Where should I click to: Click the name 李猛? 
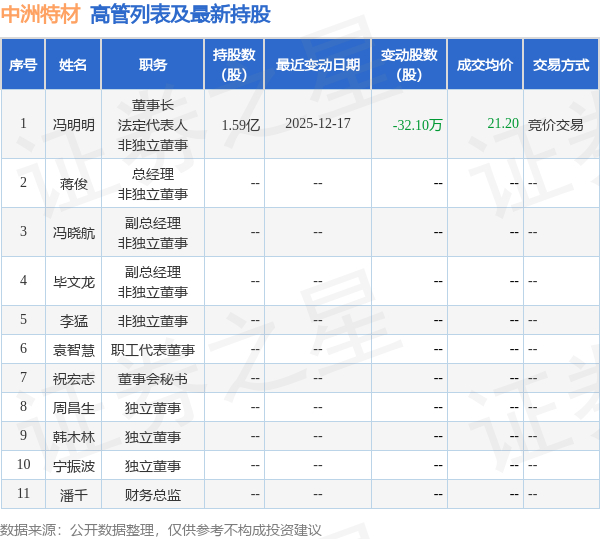pyautogui.click(x=73, y=321)
